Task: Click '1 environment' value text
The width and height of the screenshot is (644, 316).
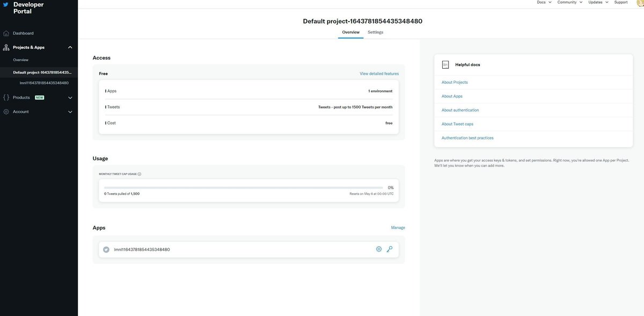Action: (380, 91)
